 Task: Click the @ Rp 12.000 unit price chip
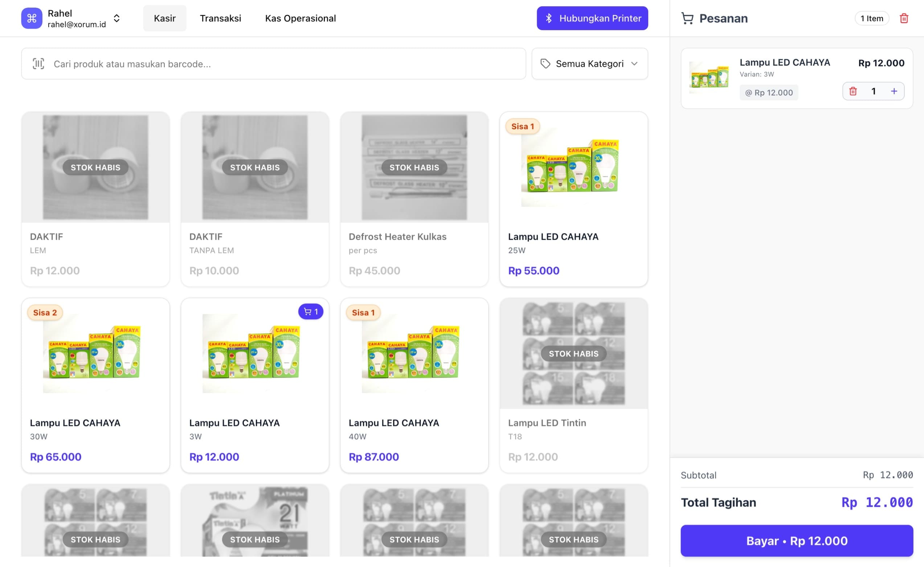[x=769, y=92]
